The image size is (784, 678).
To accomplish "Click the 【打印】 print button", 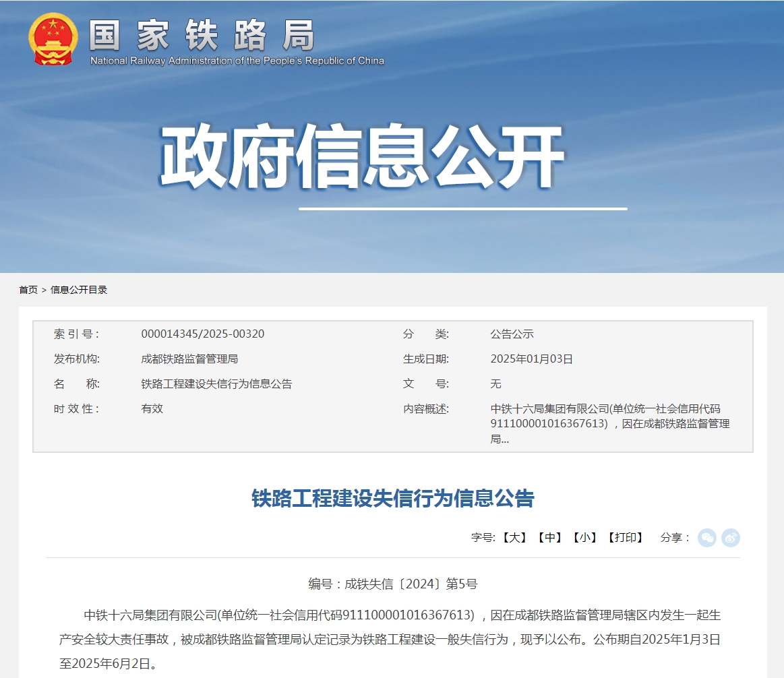I will pos(626,538).
